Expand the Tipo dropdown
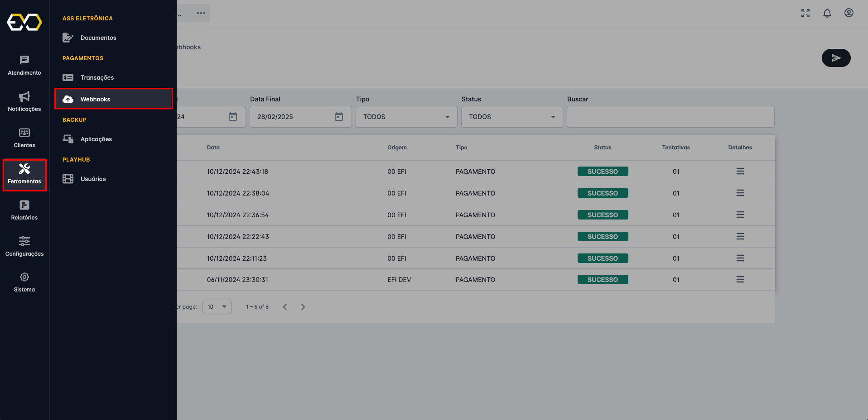 (x=448, y=117)
